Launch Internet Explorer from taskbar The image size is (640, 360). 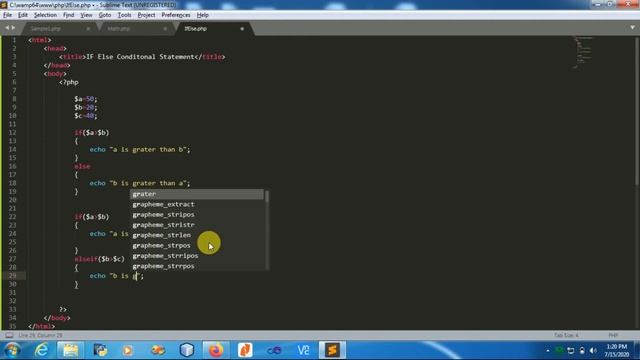[x=42, y=351]
